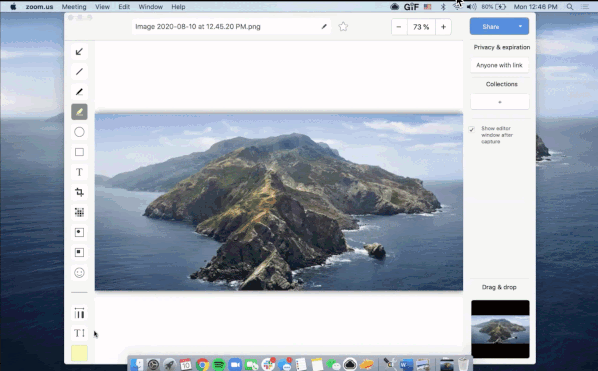Open the pale yellow color swatch
This screenshot has width=598, height=371.
click(x=79, y=353)
